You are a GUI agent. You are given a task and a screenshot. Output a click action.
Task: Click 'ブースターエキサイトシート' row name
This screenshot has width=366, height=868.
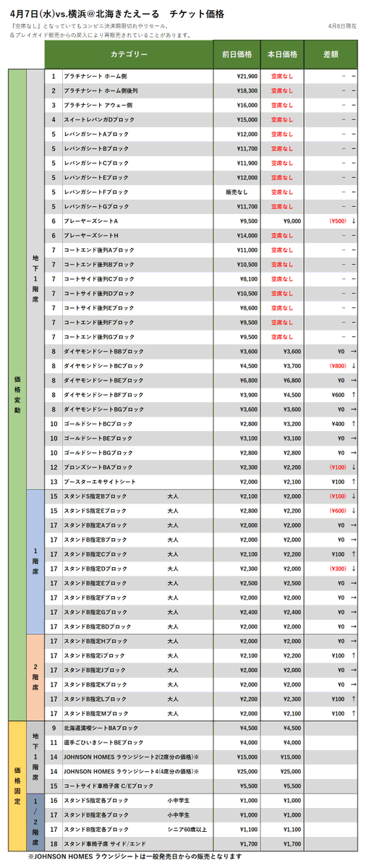100,482
